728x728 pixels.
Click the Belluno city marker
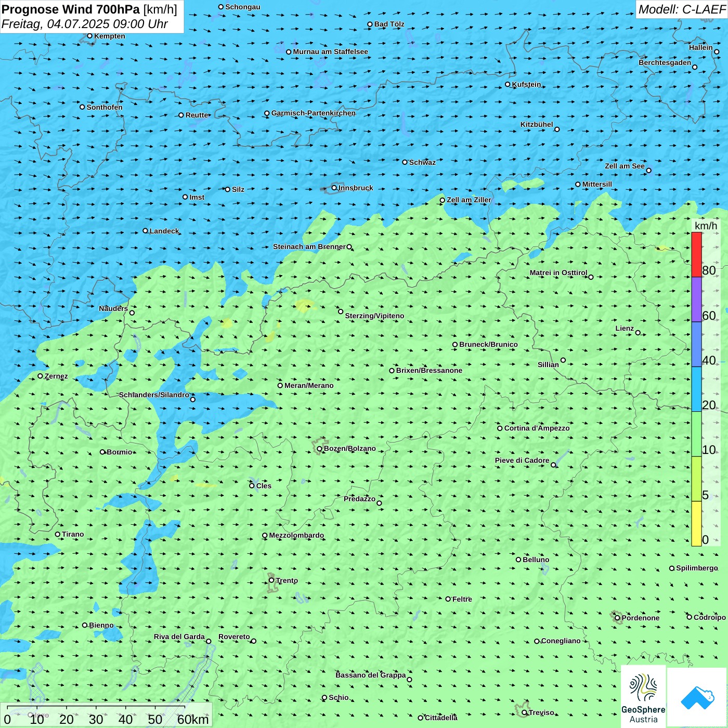coord(518,560)
